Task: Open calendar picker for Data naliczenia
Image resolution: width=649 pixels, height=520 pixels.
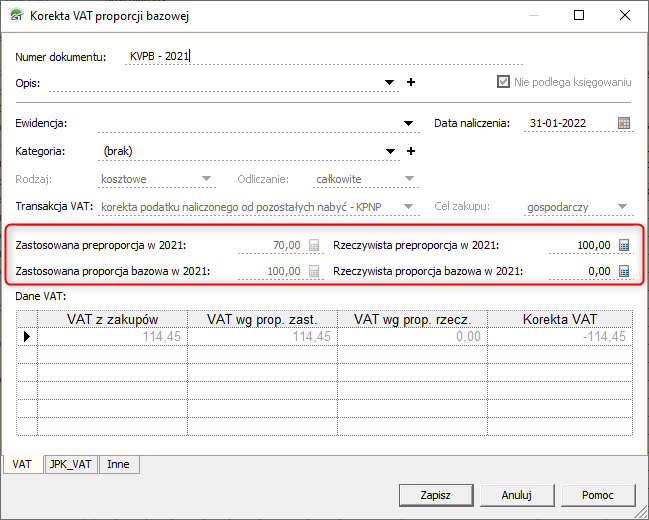Action: coord(624,123)
